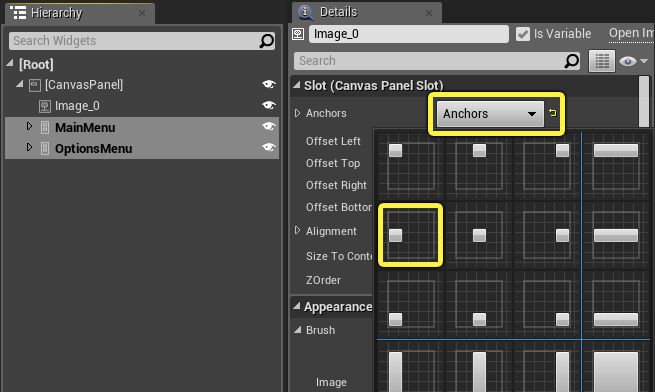Collapse the Appearance section
655x392 pixels.
(x=297, y=306)
